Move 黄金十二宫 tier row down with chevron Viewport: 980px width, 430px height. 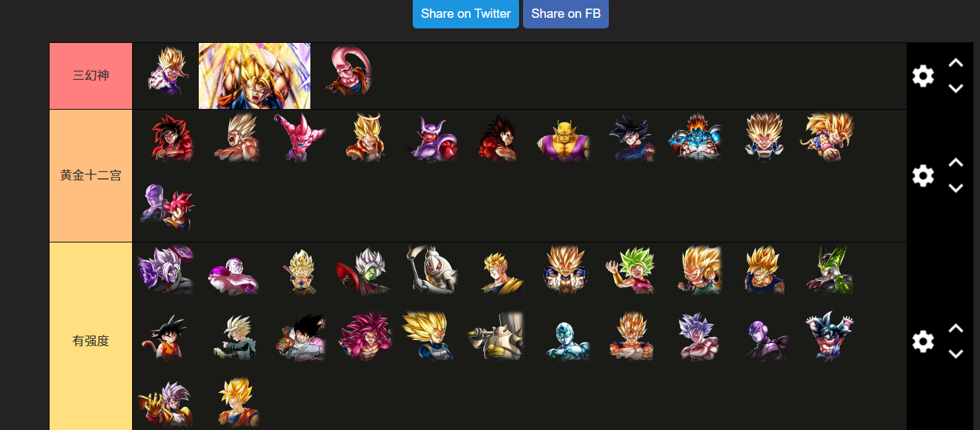[956, 188]
